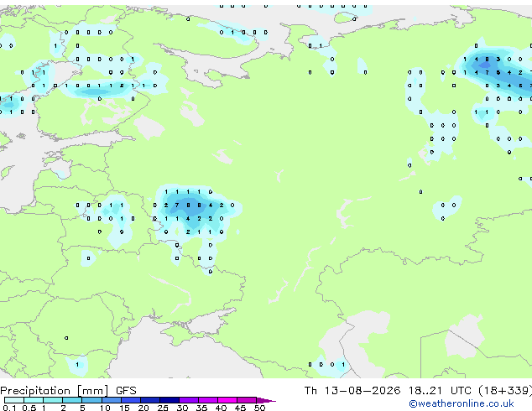Click the 10–15 mm legend swatch
This screenshot has width=532, height=411.
pyautogui.click(x=111, y=400)
